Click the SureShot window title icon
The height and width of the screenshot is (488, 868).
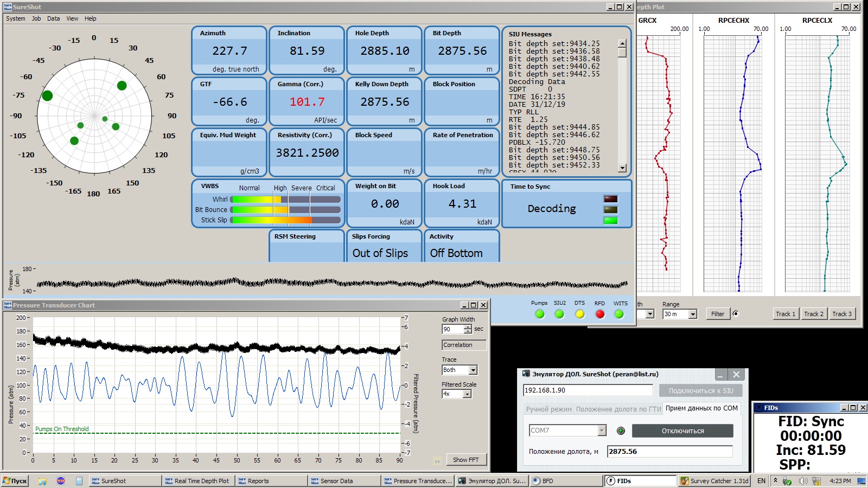7,7
